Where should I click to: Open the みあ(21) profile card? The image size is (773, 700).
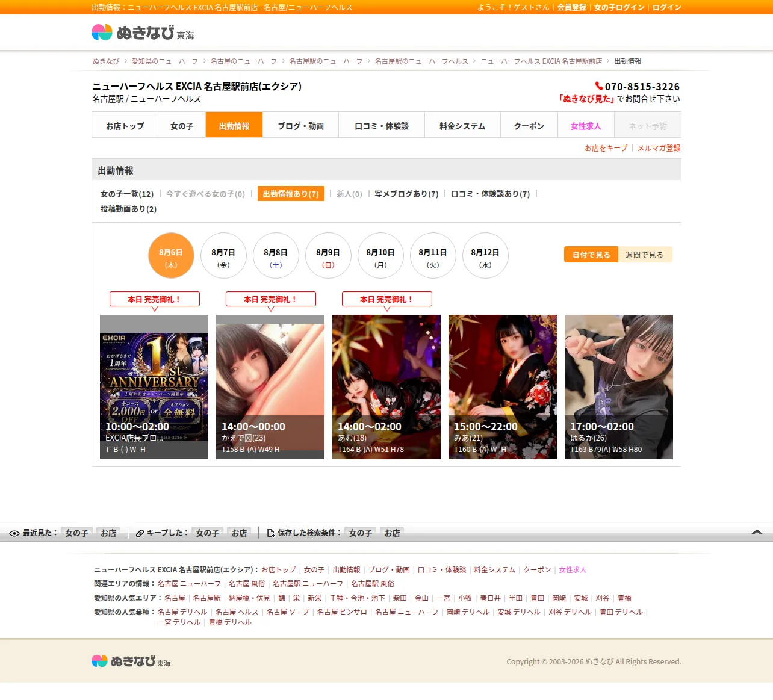(503, 387)
